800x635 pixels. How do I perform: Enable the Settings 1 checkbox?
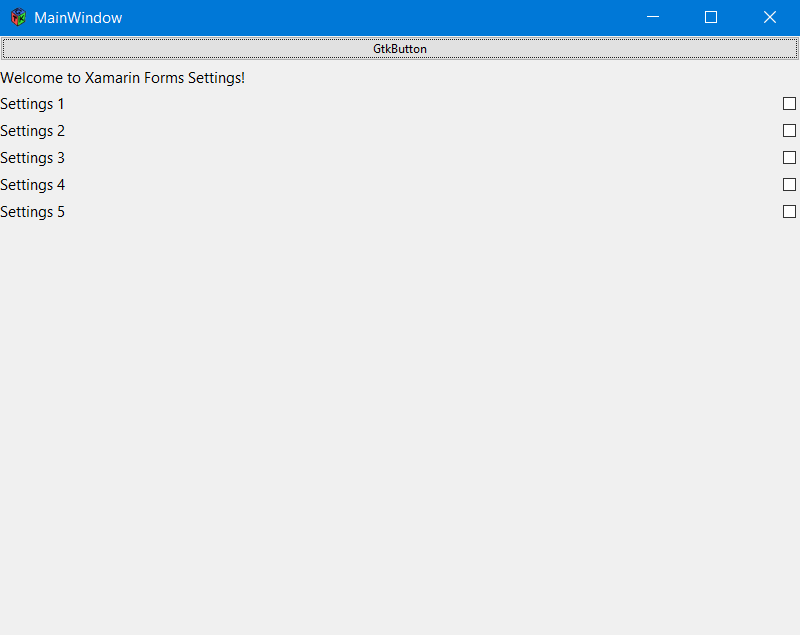click(789, 104)
